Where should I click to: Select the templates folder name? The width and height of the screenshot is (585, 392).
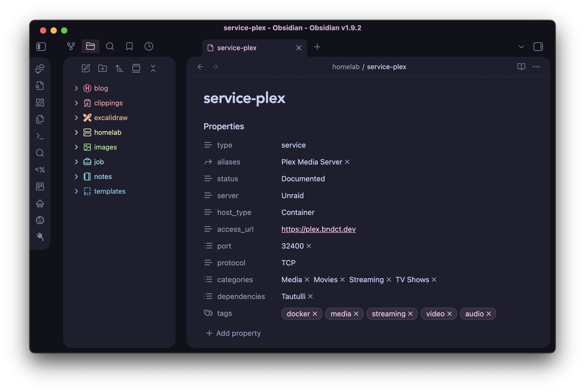(x=110, y=191)
